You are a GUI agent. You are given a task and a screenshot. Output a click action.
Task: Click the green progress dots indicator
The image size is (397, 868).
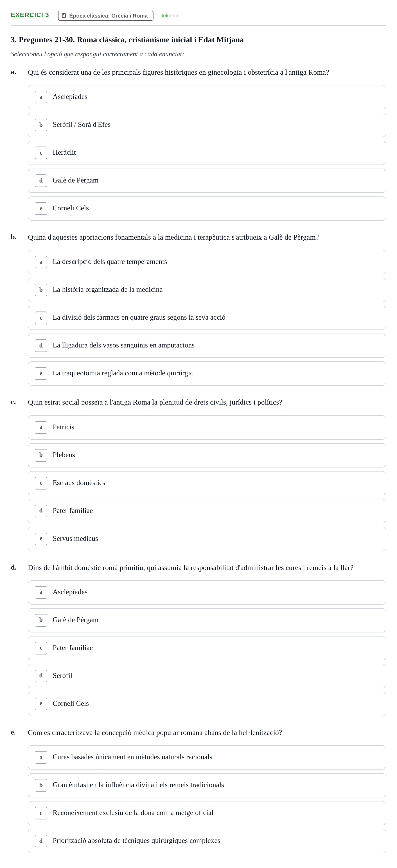point(170,16)
